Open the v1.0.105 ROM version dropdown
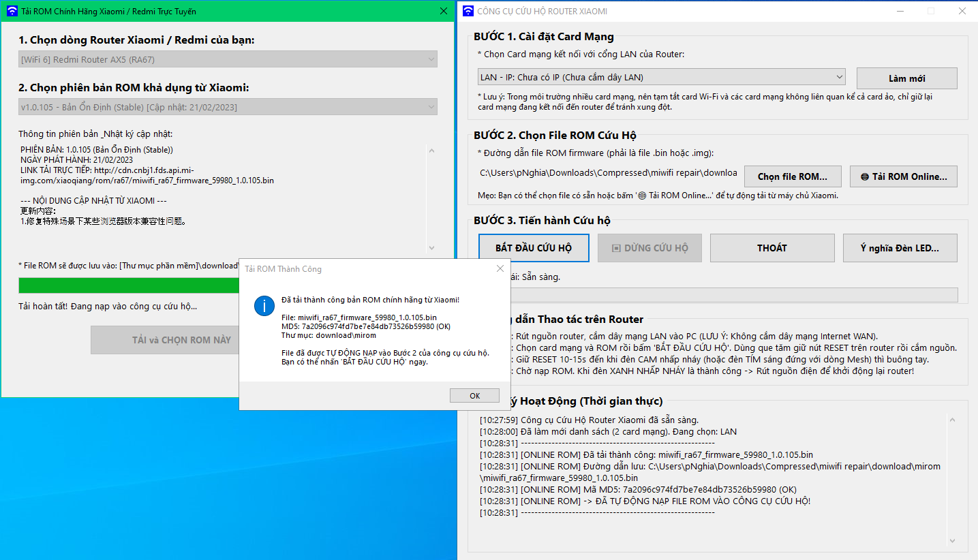The image size is (978, 560). (228, 107)
